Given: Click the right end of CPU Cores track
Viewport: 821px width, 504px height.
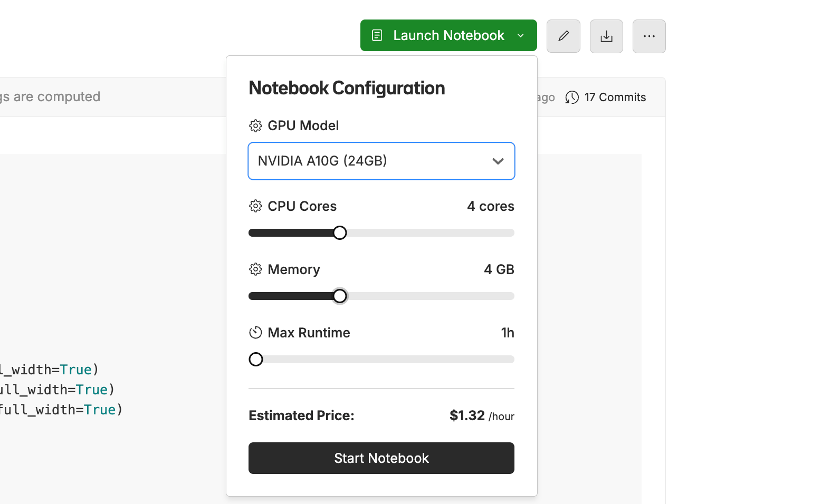Looking at the screenshot, I should (x=511, y=232).
